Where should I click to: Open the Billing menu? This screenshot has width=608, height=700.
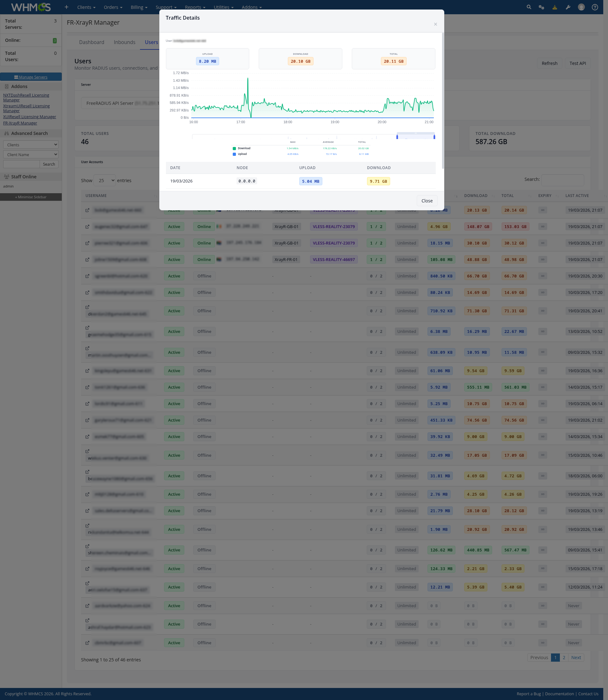click(139, 7)
